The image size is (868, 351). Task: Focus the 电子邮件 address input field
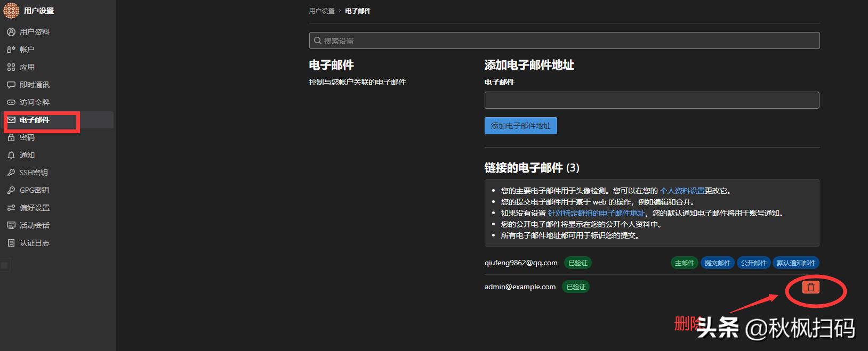click(x=652, y=100)
